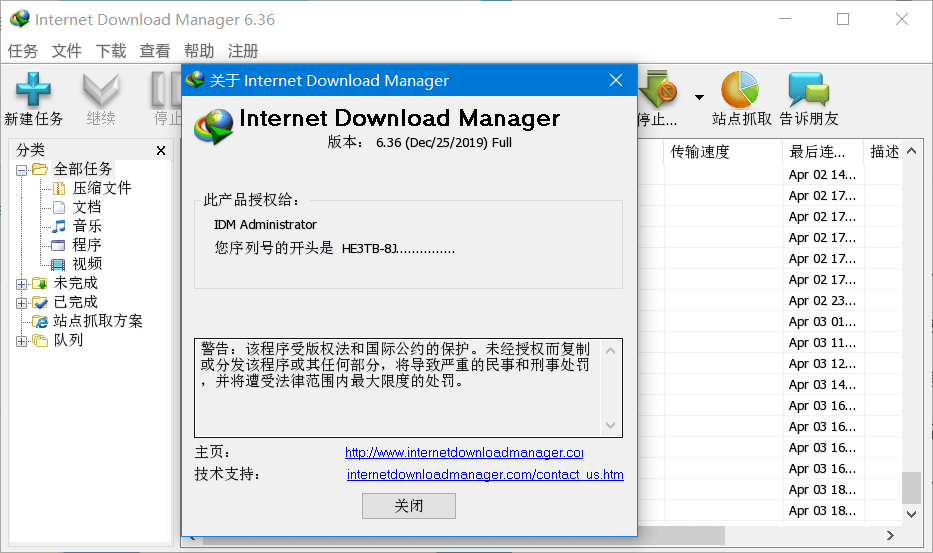
Task: Expand the 已完成 tree node
Action: (21, 303)
